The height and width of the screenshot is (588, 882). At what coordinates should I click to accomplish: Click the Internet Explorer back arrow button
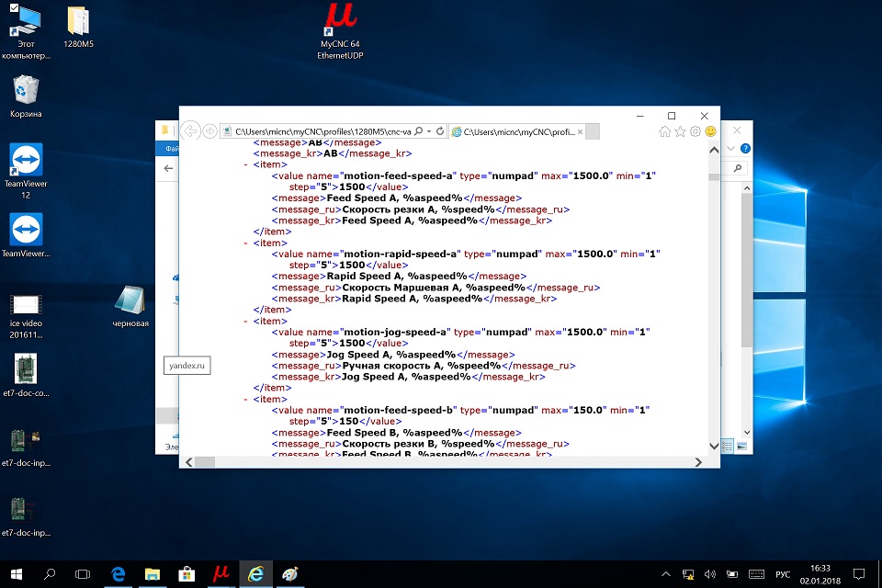(190, 131)
